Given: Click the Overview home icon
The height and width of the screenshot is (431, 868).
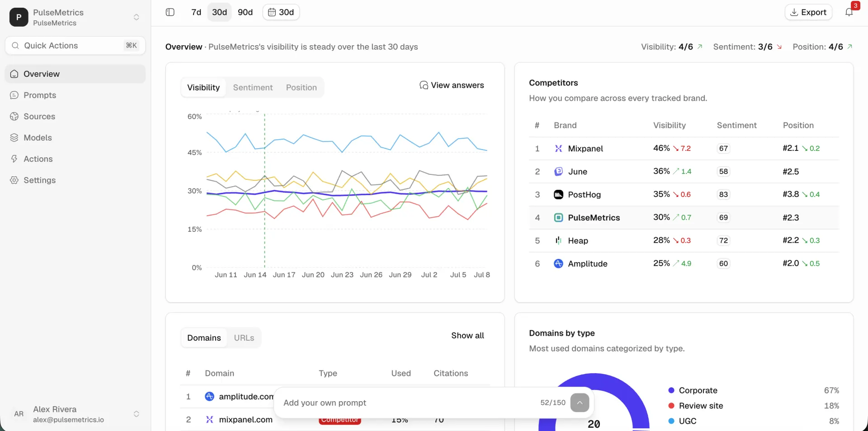Looking at the screenshot, I should pos(14,74).
